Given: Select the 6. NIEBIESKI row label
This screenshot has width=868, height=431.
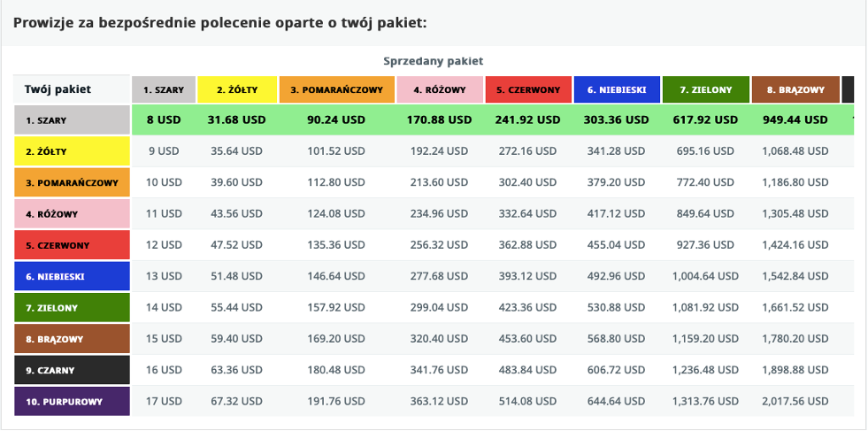Looking at the screenshot, I should 72,276.
